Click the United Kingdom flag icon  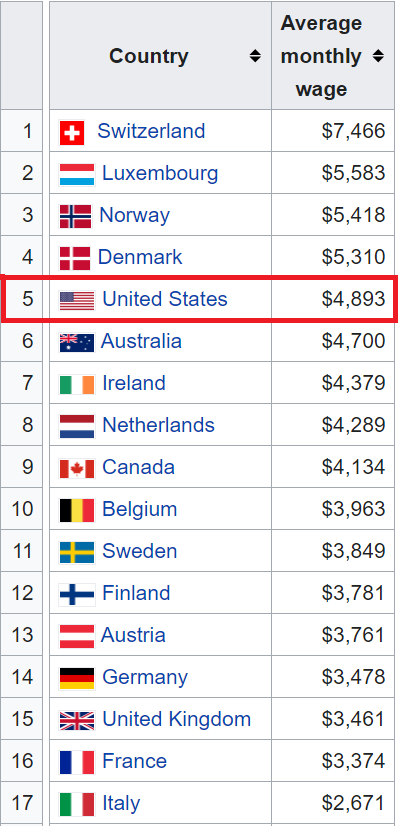click(77, 720)
